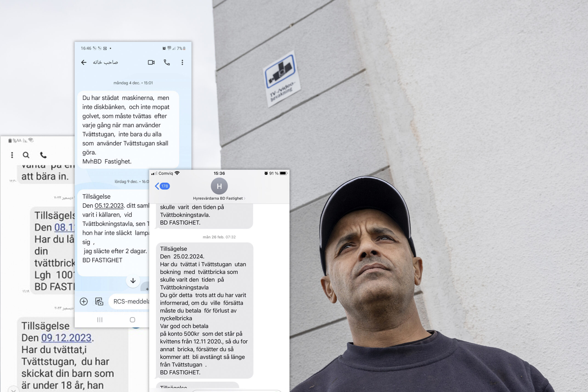This screenshot has width=588, height=392.
Task: Tap the back arrow in the صاحب خانه chat
Action: point(84,62)
